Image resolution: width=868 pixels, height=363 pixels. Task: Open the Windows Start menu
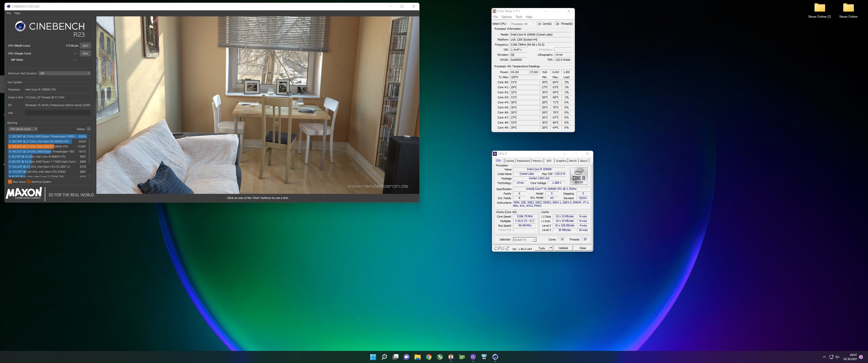click(373, 357)
